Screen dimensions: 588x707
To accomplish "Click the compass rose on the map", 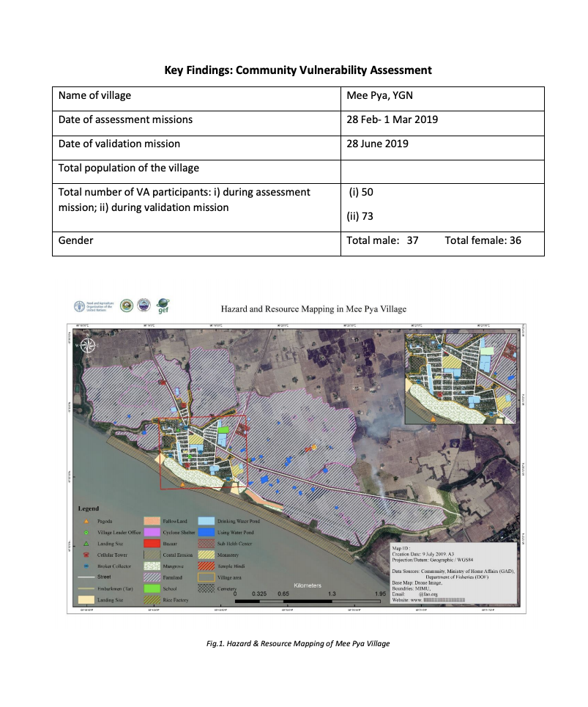I will [x=88, y=346].
